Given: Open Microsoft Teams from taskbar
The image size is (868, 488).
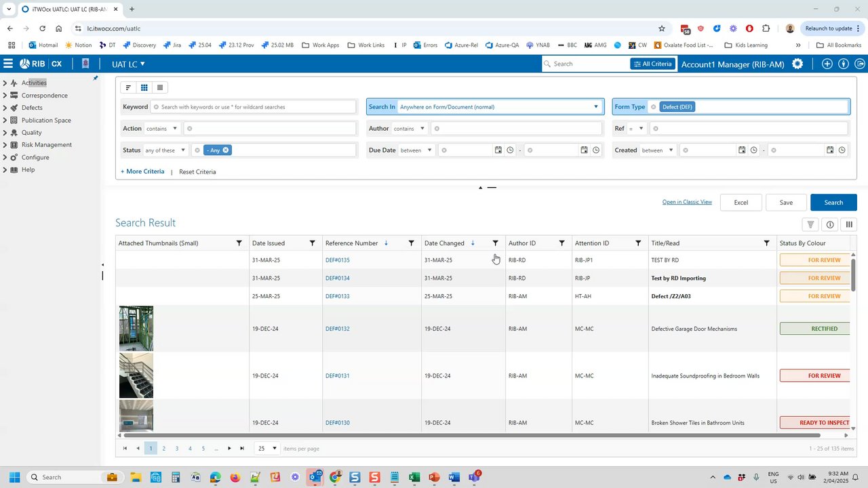Looking at the screenshot, I should point(474,477).
